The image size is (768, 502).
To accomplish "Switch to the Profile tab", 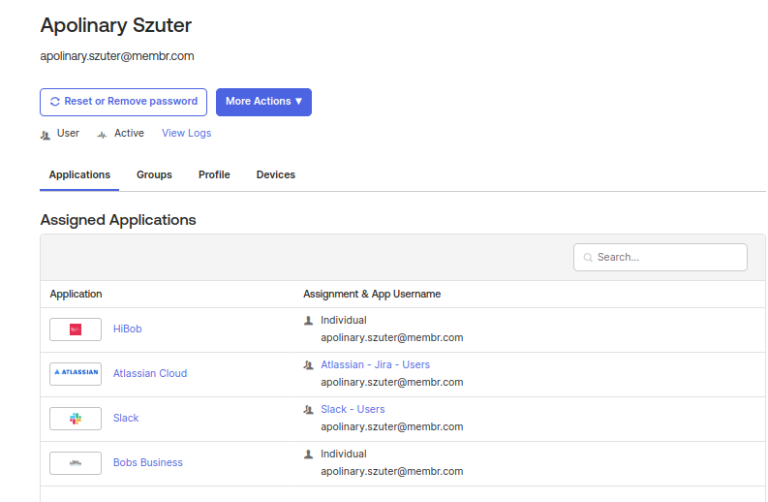I will [x=214, y=175].
